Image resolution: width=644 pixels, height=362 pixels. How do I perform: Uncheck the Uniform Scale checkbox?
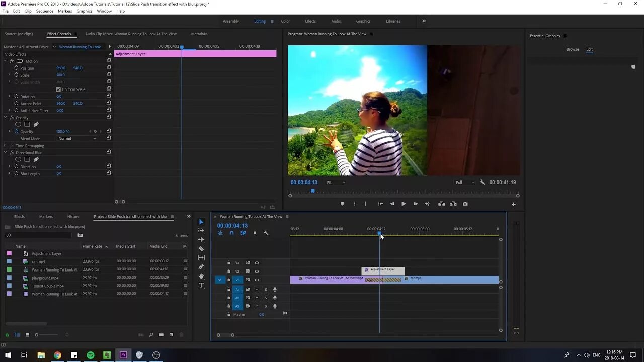point(58,89)
